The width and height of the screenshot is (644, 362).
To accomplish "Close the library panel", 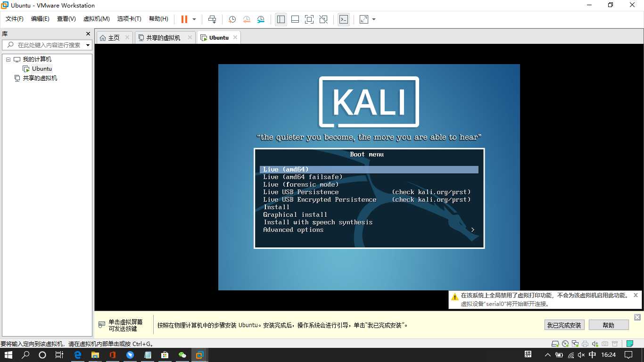I will point(88,34).
